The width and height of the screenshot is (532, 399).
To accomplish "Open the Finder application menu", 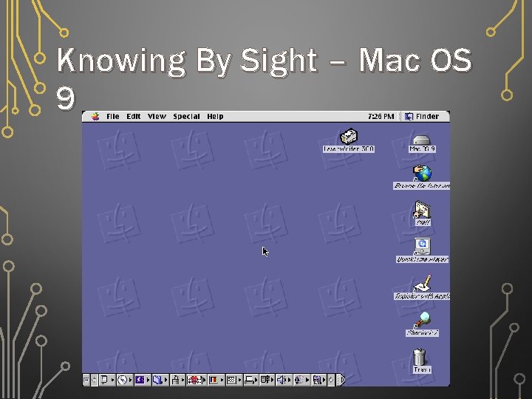I will coord(422,117).
